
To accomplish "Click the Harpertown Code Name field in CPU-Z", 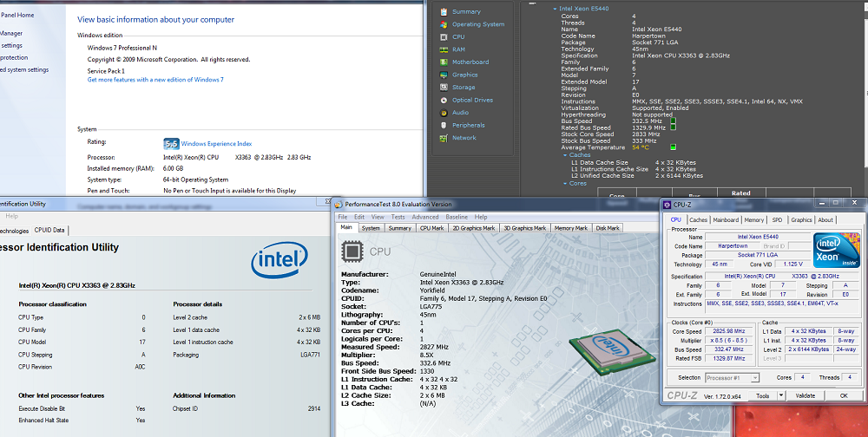I will [733, 246].
